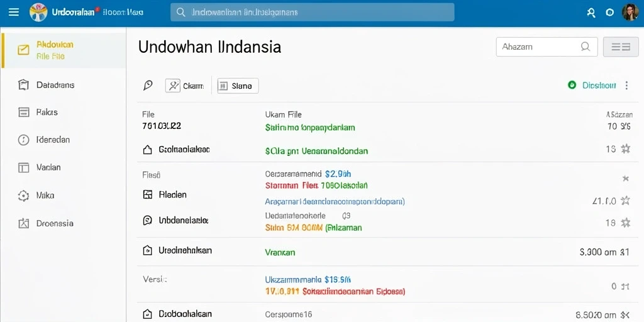
Task: Click the Ahazam search input
Action: pyautogui.click(x=547, y=47)
